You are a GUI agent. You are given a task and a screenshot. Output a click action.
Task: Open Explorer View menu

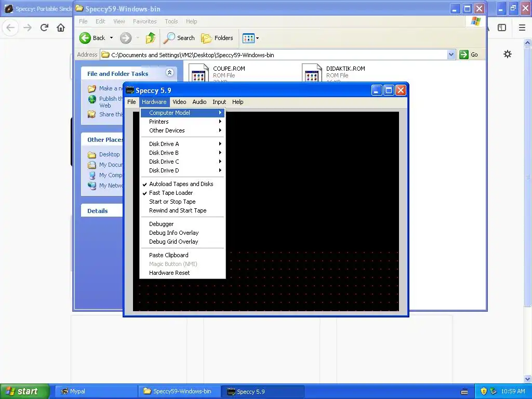pos(119,21)
